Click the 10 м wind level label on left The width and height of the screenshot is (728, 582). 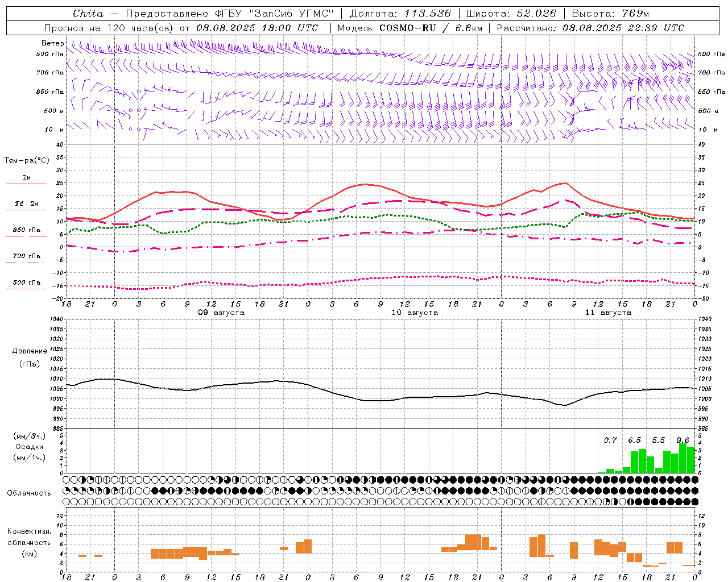pyautogui.click(x=55, y=130)
